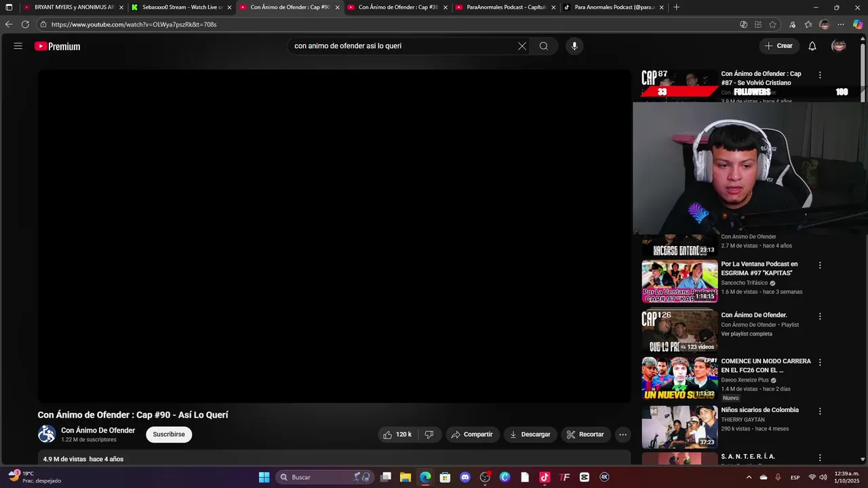Screen dimensions: 868x488
Task: Open Con Ánimo De Ofender channel avatar
Action: click(x=47, y=434)
